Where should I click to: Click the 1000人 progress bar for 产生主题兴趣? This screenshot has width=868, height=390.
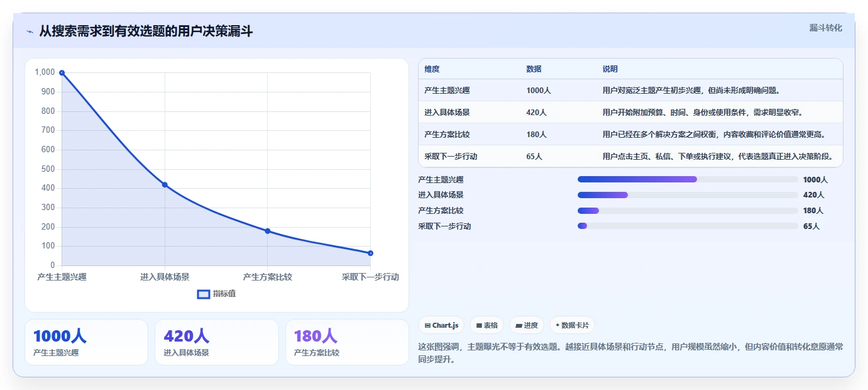(688, 179)
